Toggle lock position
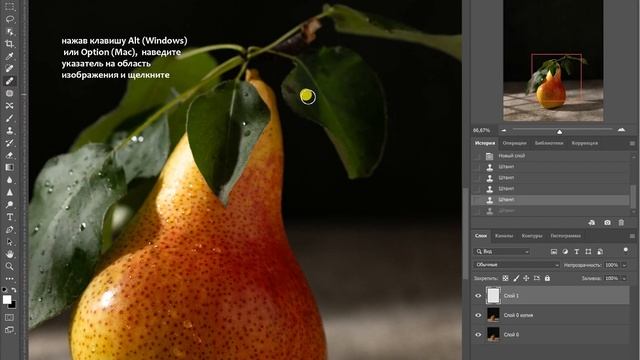 click(526, 278)
